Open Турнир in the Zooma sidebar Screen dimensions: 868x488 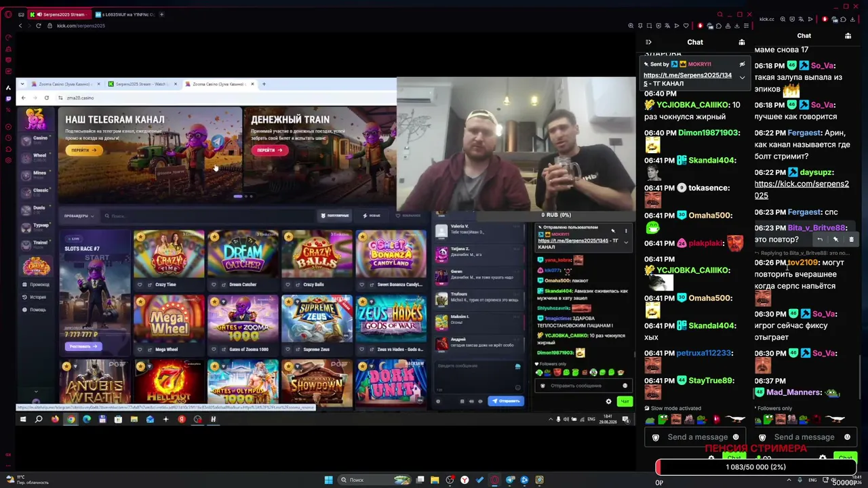pyautogui.click(x=36, y=227)
